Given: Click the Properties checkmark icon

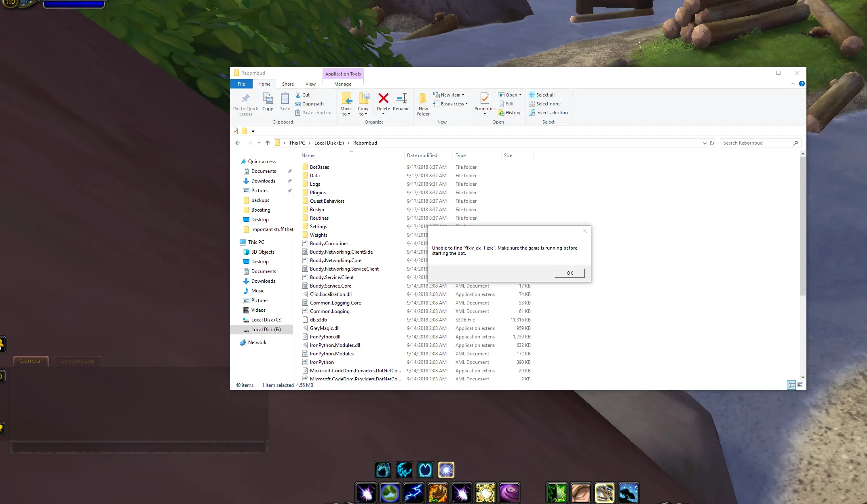Looking at the screenshot, I should tap(485, 98).
